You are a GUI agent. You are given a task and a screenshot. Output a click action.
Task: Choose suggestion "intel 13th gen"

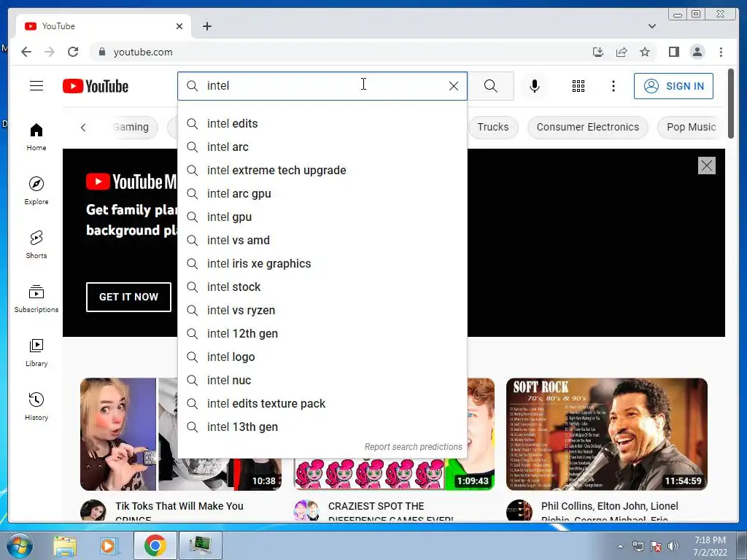[322, 427]
